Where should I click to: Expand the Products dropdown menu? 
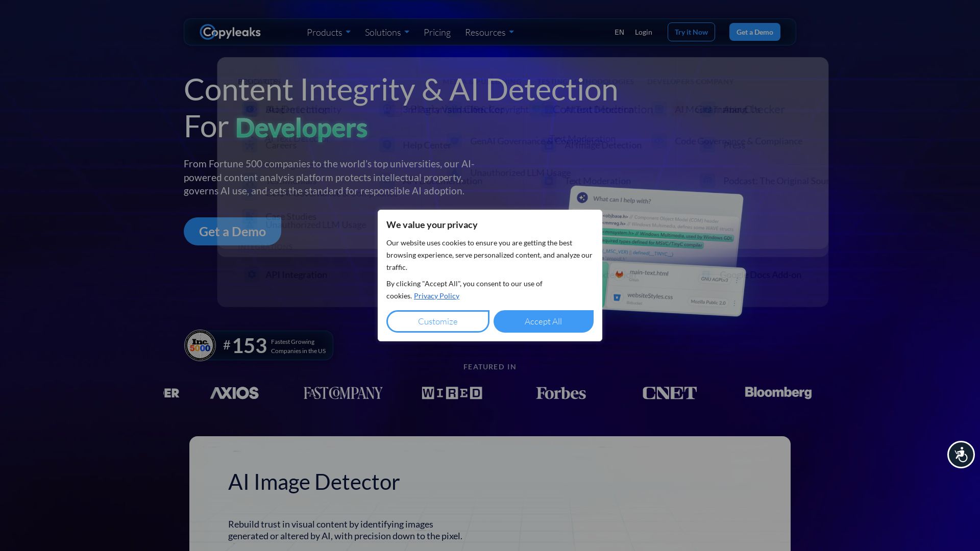click(x=328, y=32)
